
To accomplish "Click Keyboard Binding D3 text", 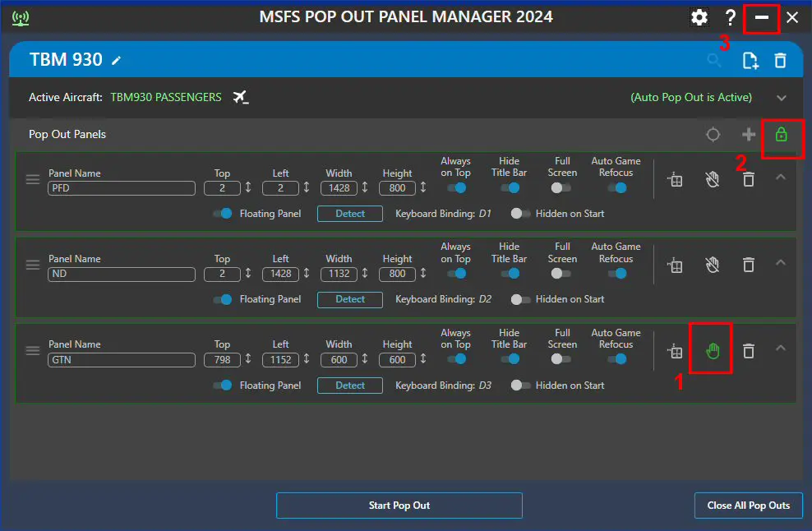I will [x=443, y=386].
